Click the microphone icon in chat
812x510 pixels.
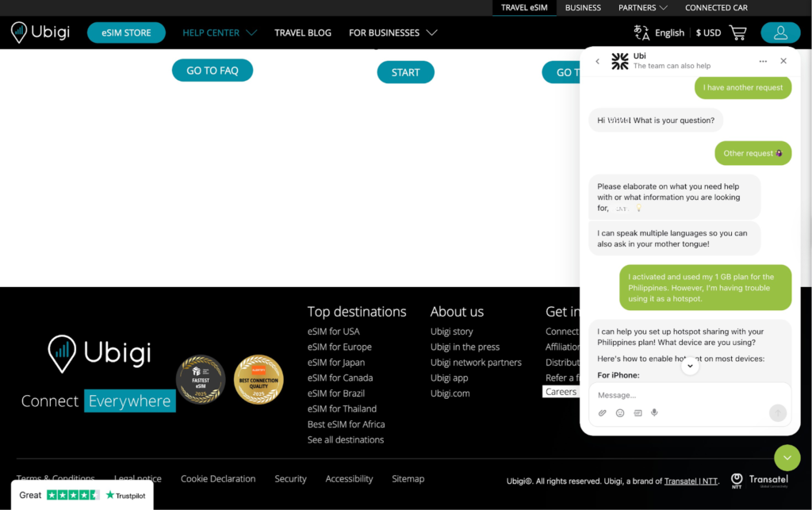[x=654, y=412]
